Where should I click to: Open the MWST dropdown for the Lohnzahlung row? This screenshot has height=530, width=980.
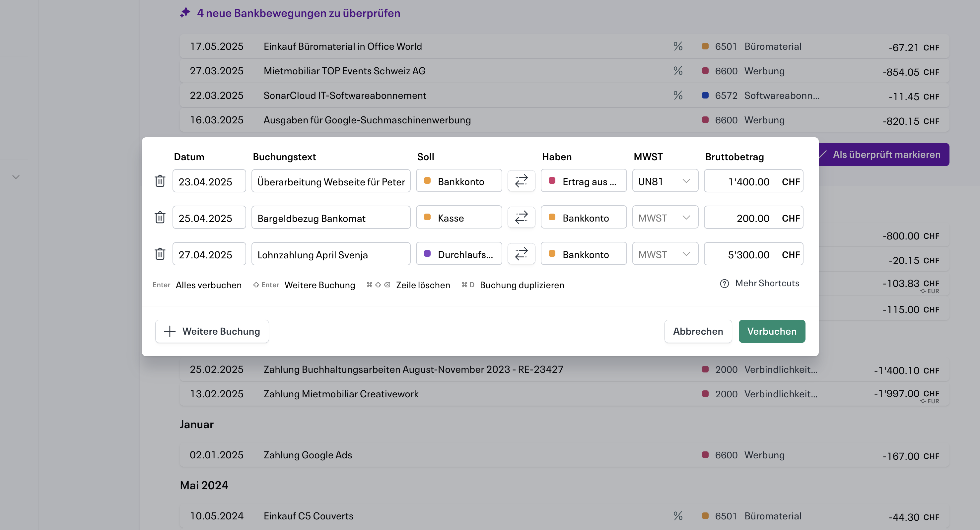665,254
